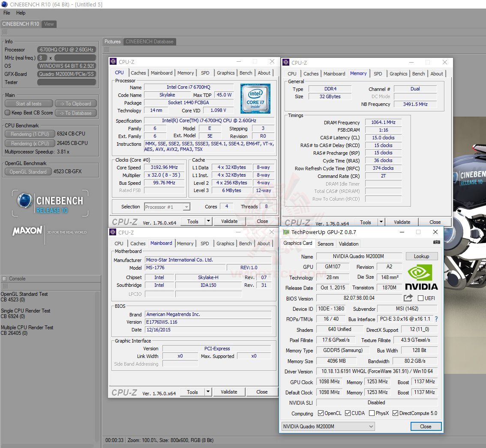Screen dimensions: 486x448
Task: Click Rendering (x CPU) button
Action: (30, 143)
